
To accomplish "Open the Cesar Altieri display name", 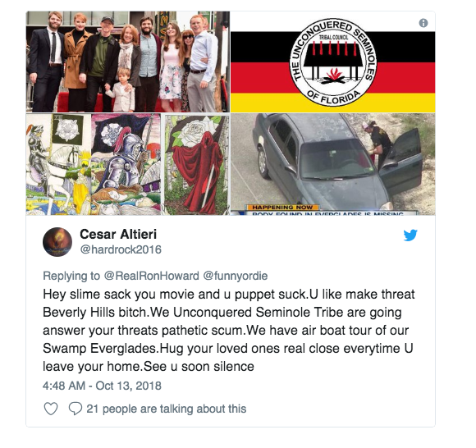I will pos(118,235).
